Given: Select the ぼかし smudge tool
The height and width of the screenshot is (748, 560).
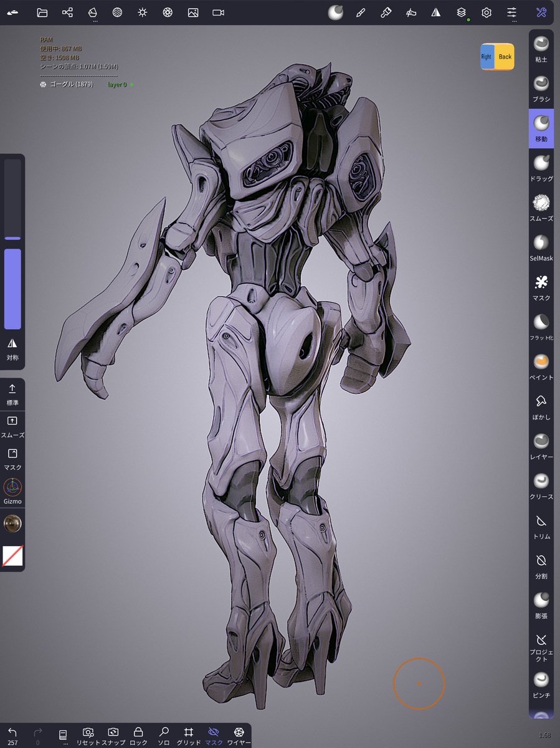Looking at the screenshot, I should click(x=541, y=407).
